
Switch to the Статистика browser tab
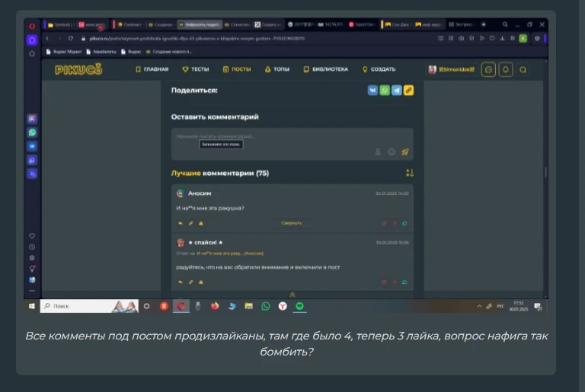[237, 24]
